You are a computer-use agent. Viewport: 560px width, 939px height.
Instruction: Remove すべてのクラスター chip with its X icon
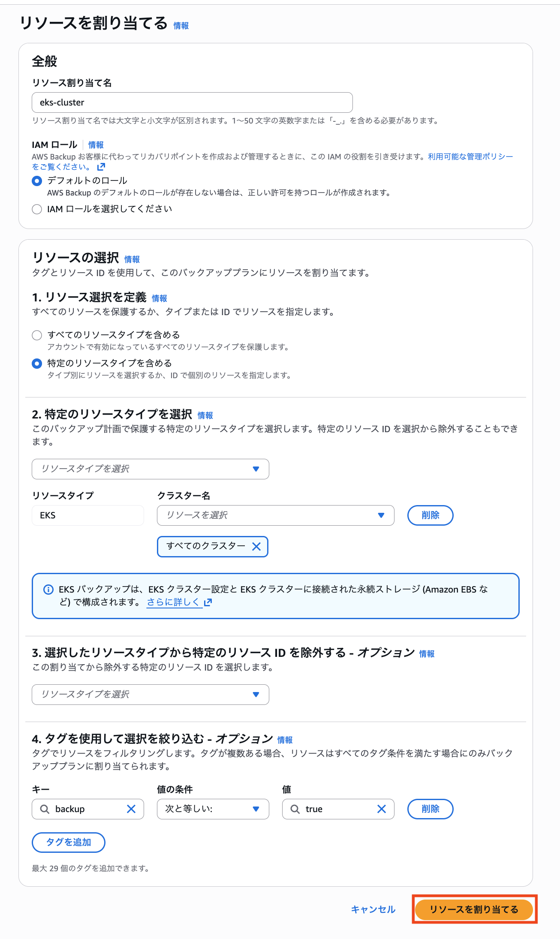[x=256, y=547]
